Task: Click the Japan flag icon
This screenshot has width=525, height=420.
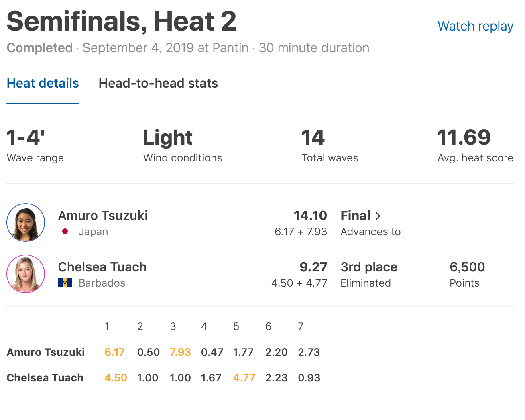Action: tap(65, 232)
